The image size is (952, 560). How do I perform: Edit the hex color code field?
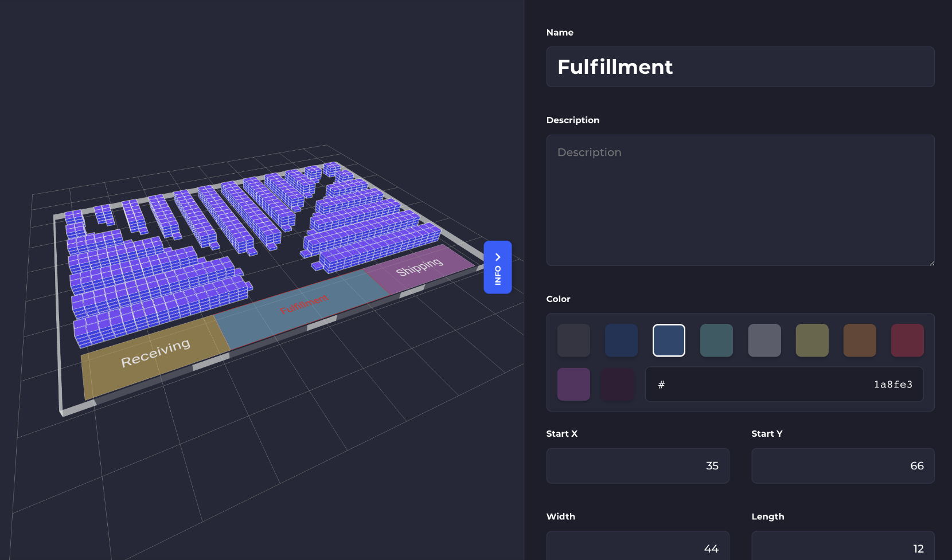click(784, 385)
